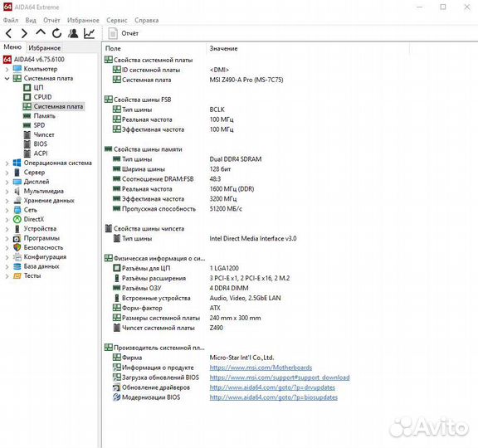The width and height of the screenshot is (478, 448).
Task: Select the Intel Direct Media Interface v3.0 value
Action: coord(253,239)
